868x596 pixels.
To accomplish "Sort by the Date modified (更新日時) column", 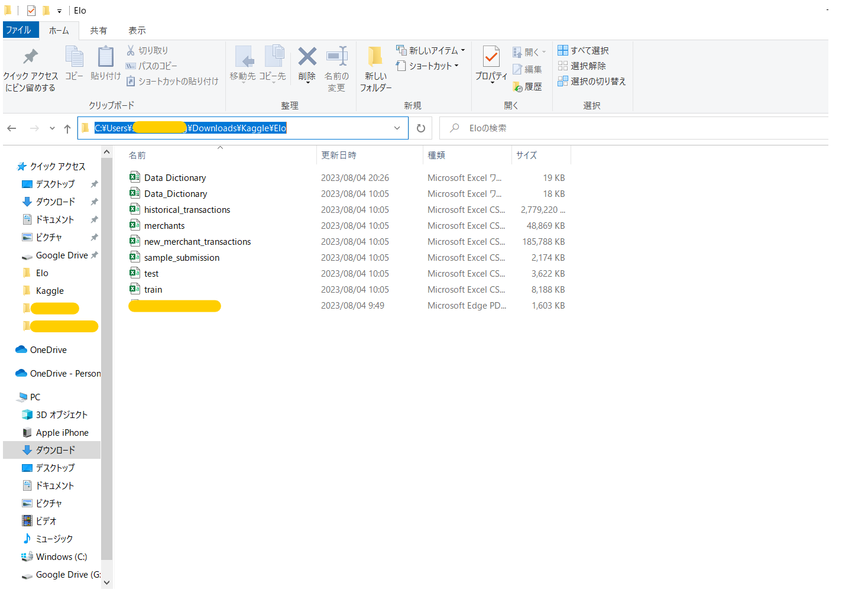I will [339, 156].
